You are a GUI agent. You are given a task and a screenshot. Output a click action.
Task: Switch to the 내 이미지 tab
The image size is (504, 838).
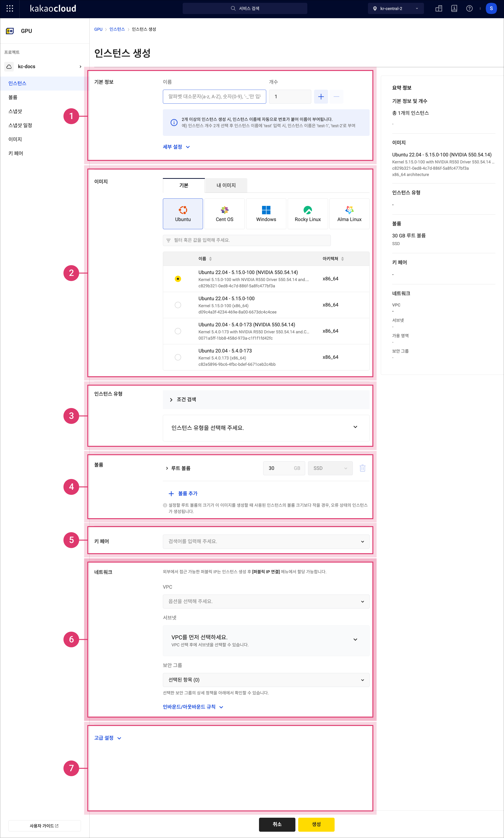pyautogui.click(x=226, y=185)
